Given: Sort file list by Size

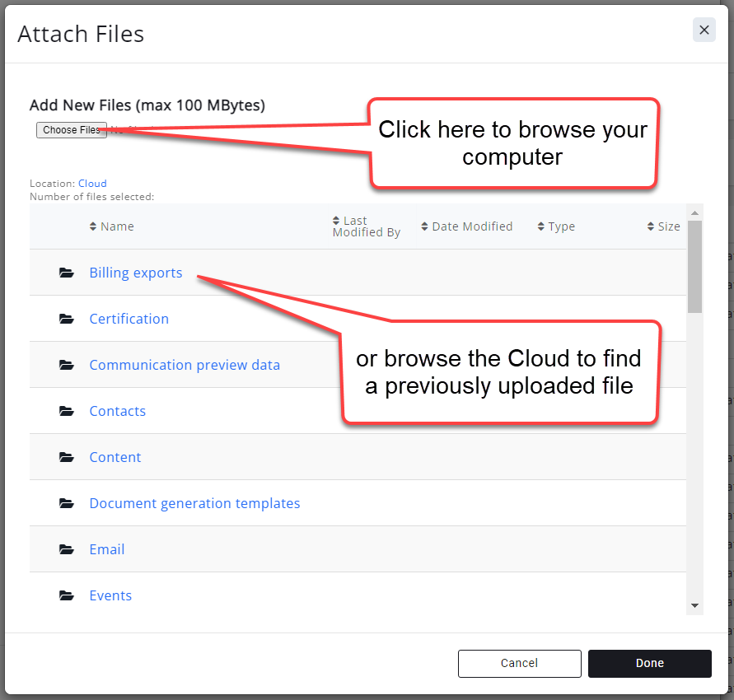Looking at the screenshot, I should [664, 226].
